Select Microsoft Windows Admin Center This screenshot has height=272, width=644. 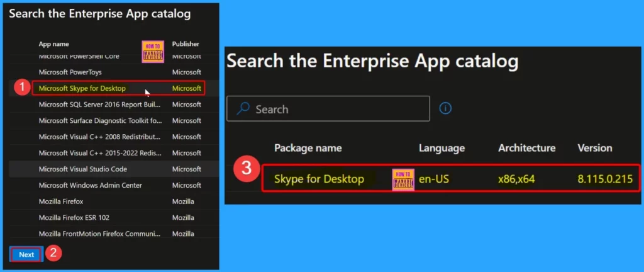click(91, 185)
